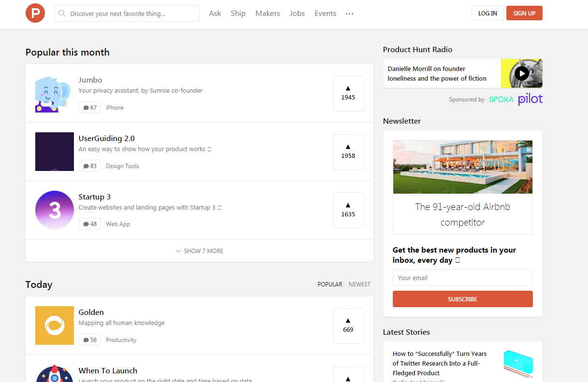
Task: Open the Danielle Morrill radio episode title
Action: 437,73
